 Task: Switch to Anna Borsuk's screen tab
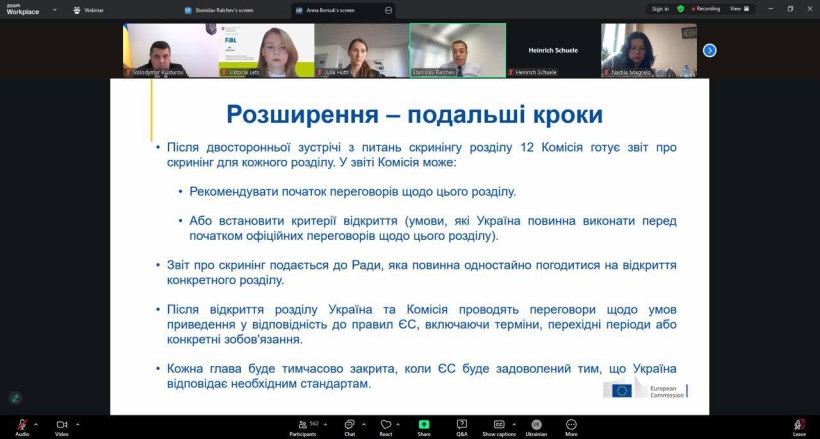[x=341, y=9]
